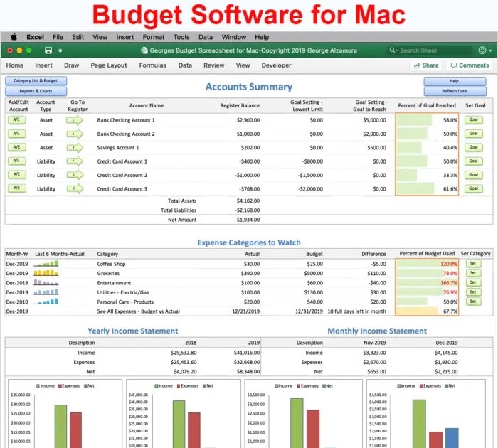This screenshot has height=448, width=498.
Task: Click Refresh Date button
Action: pos(455,91)
